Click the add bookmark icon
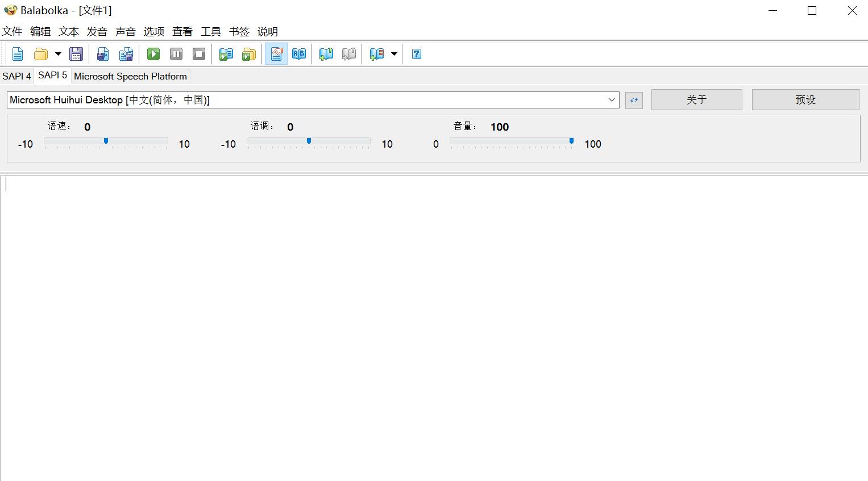Image resolution: width=868 pixels, height=481 pixels. pyautogui.click(x=326, y=54)
